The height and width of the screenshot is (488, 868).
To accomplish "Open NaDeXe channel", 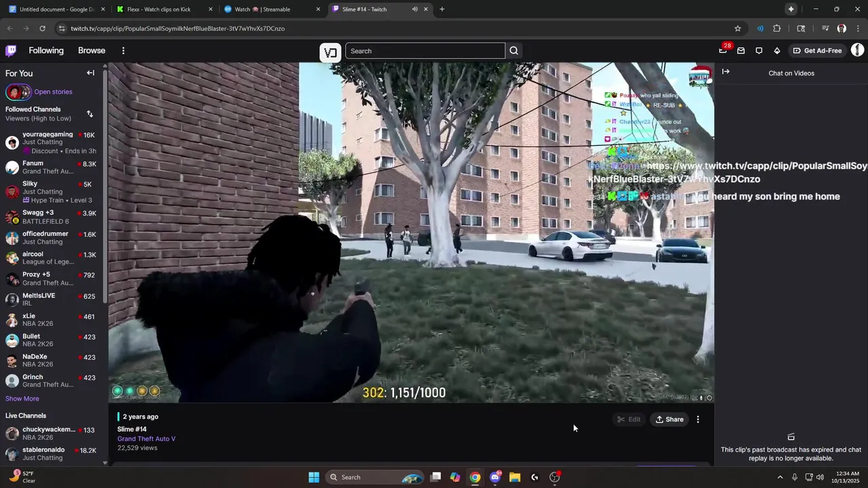I will coord(52,361).
